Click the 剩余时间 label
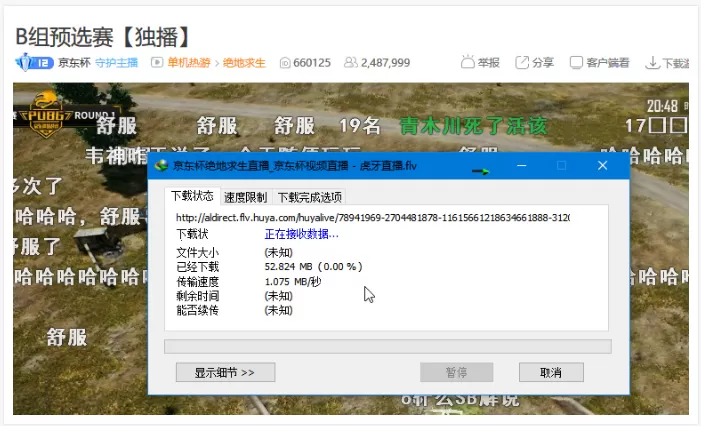The height and width of the screenshot is (426, 701). click(x=198, y=296)
